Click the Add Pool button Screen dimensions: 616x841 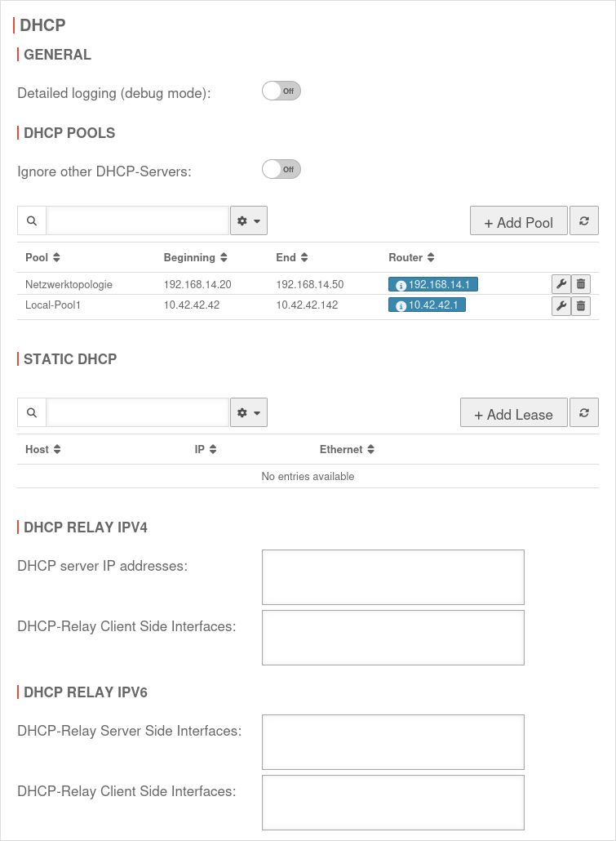pyautogui.click(x=518, y=222)
